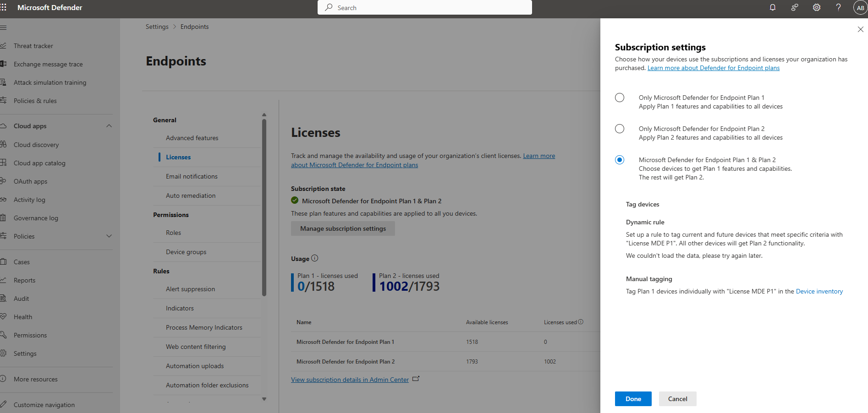The image size is (868, 413).
Task: Select Only Defender for Endpoint Plan 2
Action: [620, 129]
